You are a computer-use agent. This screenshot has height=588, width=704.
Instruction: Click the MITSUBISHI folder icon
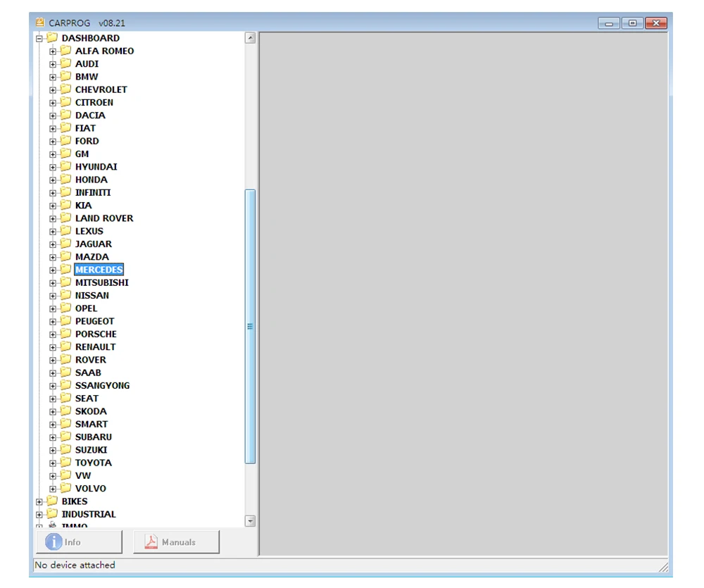click(x=66, y=282)
